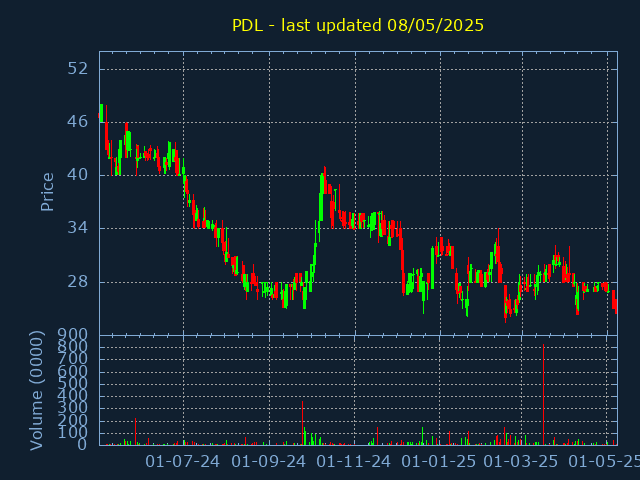This screenshot has width=640, height=480.
Task: Click the tallest red volume spike near 800
Action: pyautogui.click(x=543, y=395)
